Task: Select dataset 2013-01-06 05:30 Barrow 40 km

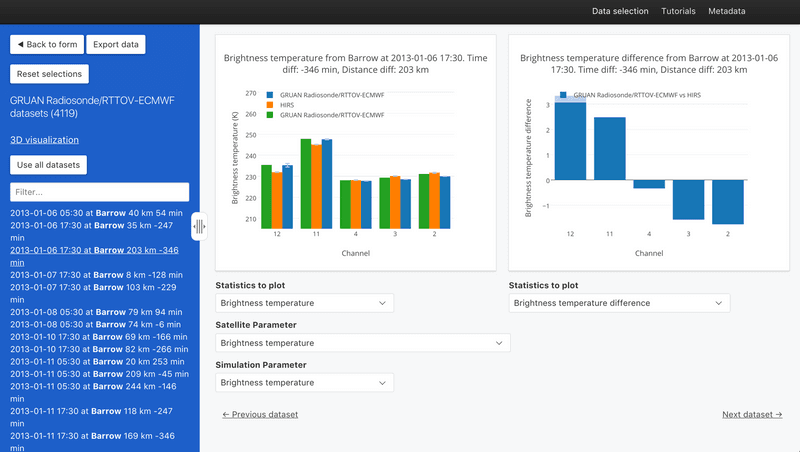Action: point(96,213)
